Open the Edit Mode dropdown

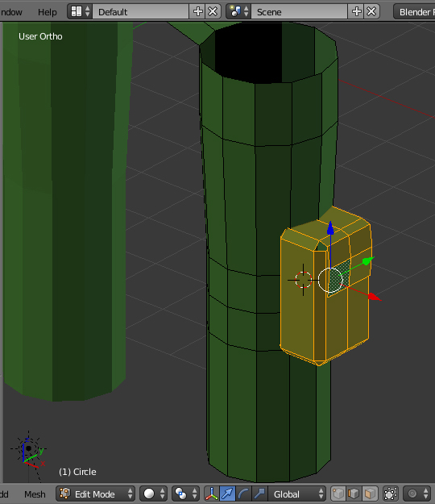click(x=96, y=494)
